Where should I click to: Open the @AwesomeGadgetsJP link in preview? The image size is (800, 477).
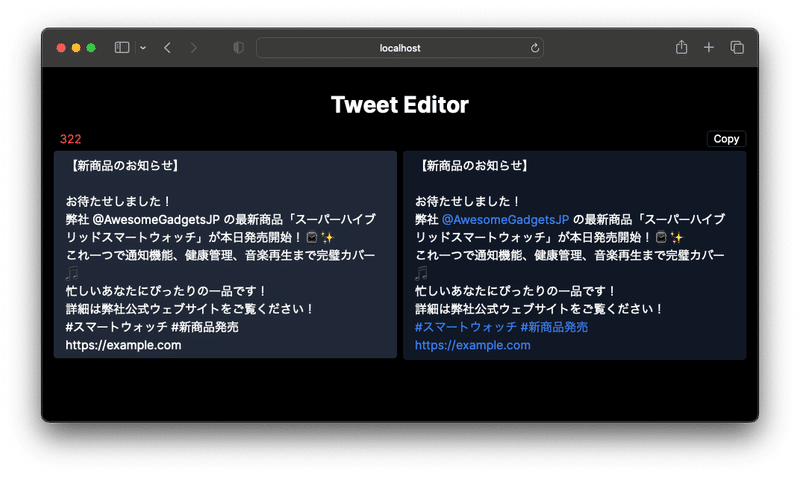[x=505, y=219]
